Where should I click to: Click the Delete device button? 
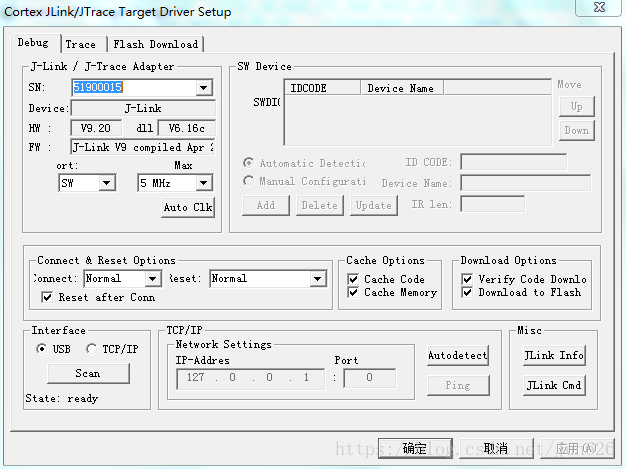[320, 206]
